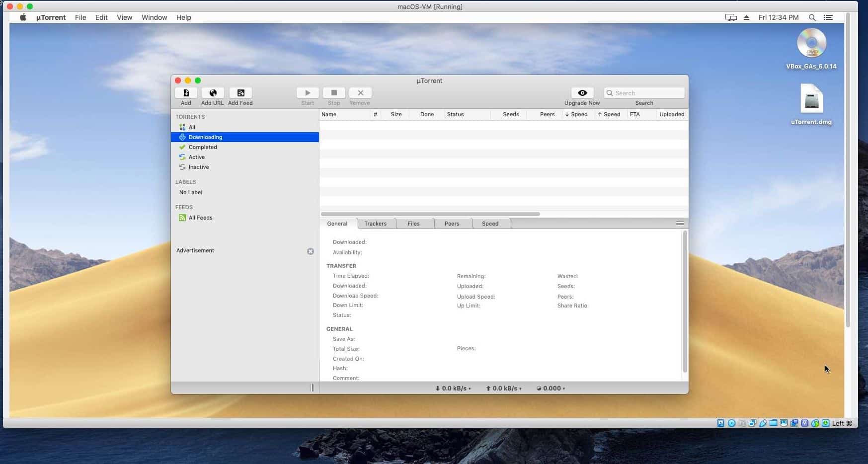The width and height of the screenshot is (868, 464).
Task: Click the torrent list horizontal scrollbar
Action: point(430,214)
